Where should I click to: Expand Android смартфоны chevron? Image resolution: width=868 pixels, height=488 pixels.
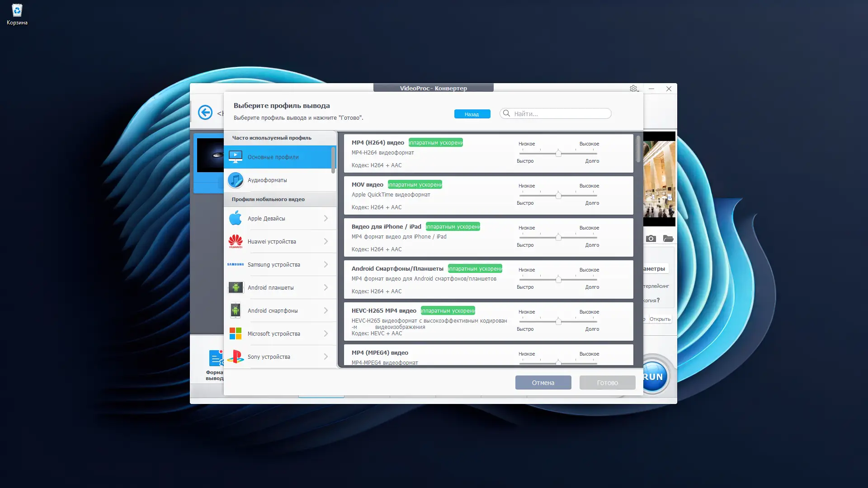[325, 310]
